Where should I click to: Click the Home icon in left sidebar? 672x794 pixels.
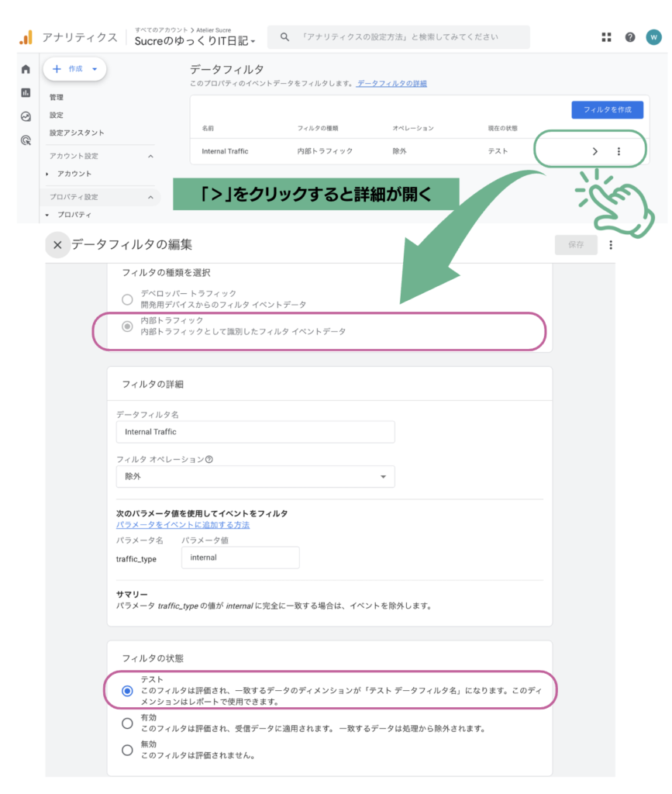[26, 69]
